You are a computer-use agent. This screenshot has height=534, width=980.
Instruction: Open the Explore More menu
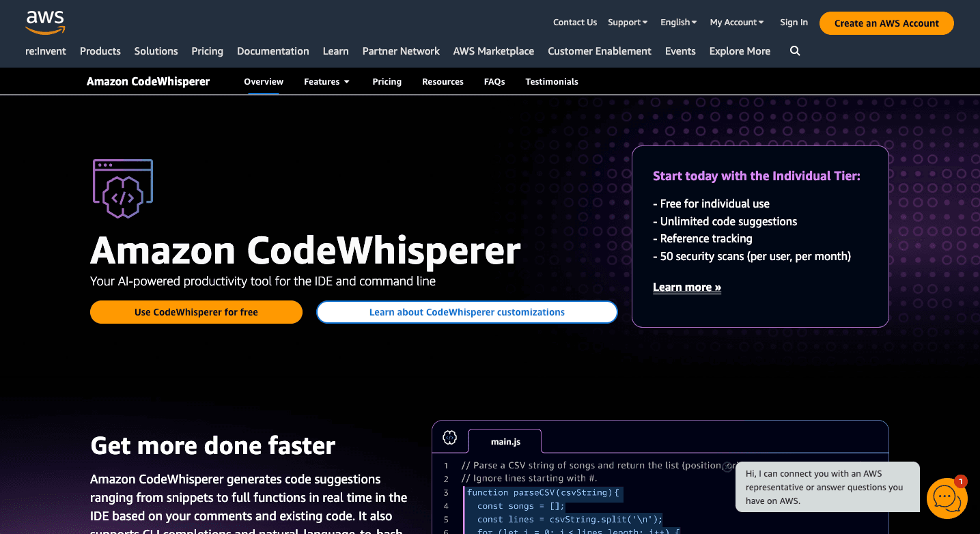[x=740, y=51]
